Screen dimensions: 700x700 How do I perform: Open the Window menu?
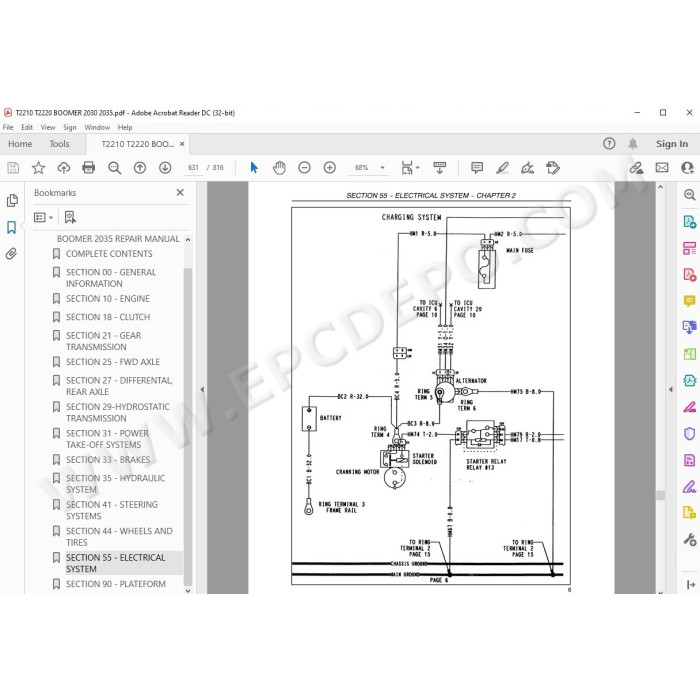click(x=97, y=127)
